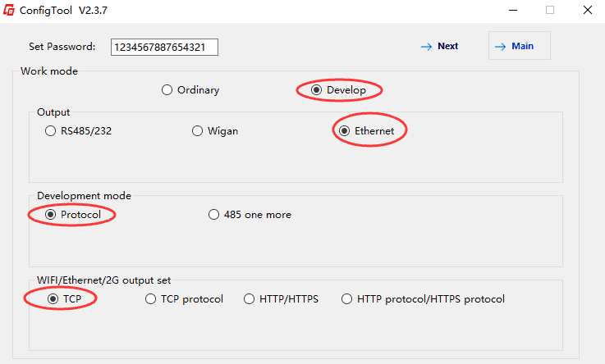Viewport: 605px width, 364px height.
Task: Close the ConfigTool window
Action: pyautogui.click(x=587, y=11)
